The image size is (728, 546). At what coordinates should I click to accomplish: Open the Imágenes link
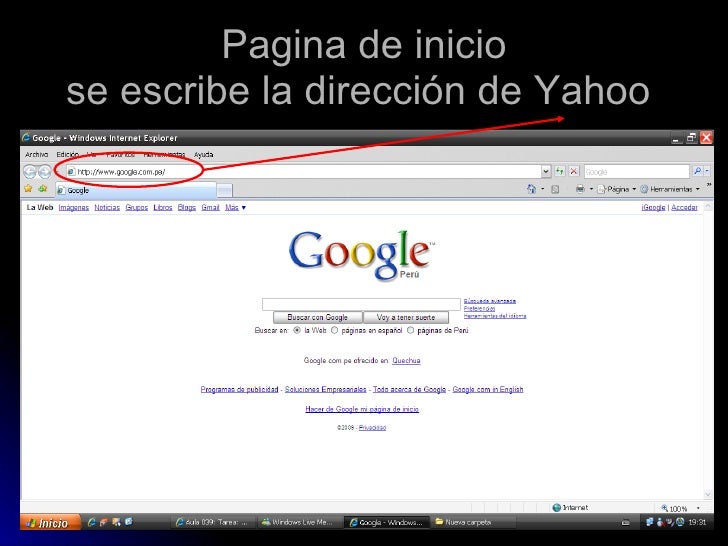point(73,208)
